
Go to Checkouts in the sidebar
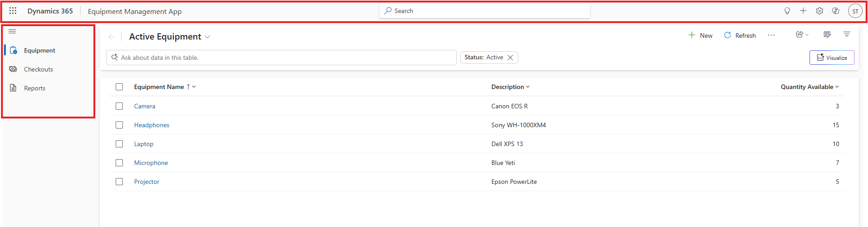tap(38, 69)
